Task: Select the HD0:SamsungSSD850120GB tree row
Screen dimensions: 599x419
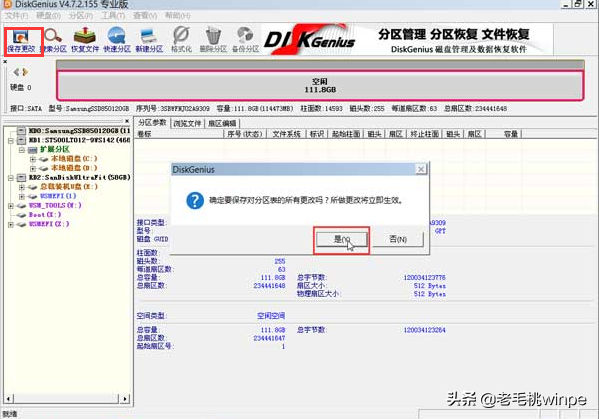Action: 79,131
